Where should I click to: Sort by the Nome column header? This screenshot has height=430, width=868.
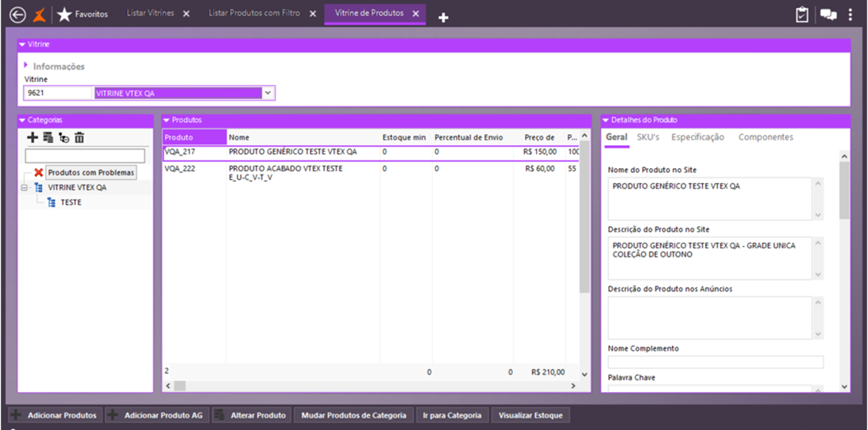[303, 137]
